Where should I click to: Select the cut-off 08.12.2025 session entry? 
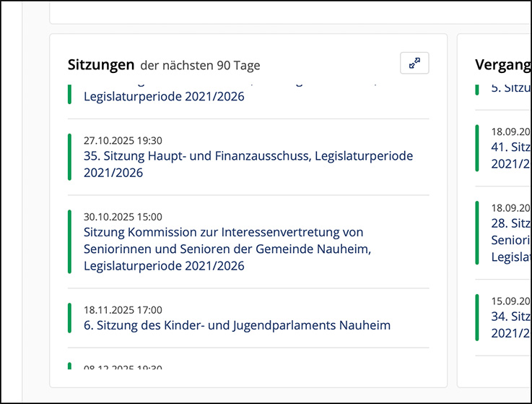123,366
